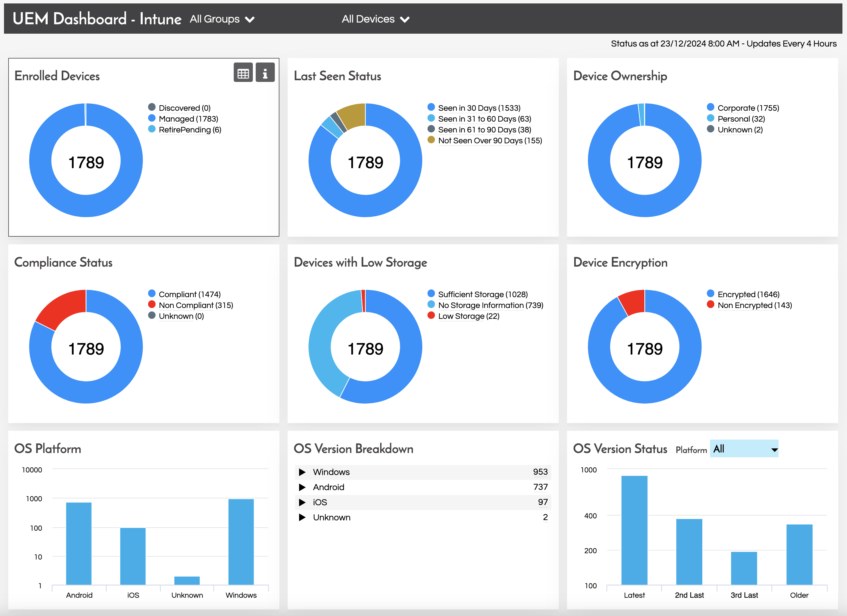Click the Enrolled Devices 1789 center total

tap(86, 162)
